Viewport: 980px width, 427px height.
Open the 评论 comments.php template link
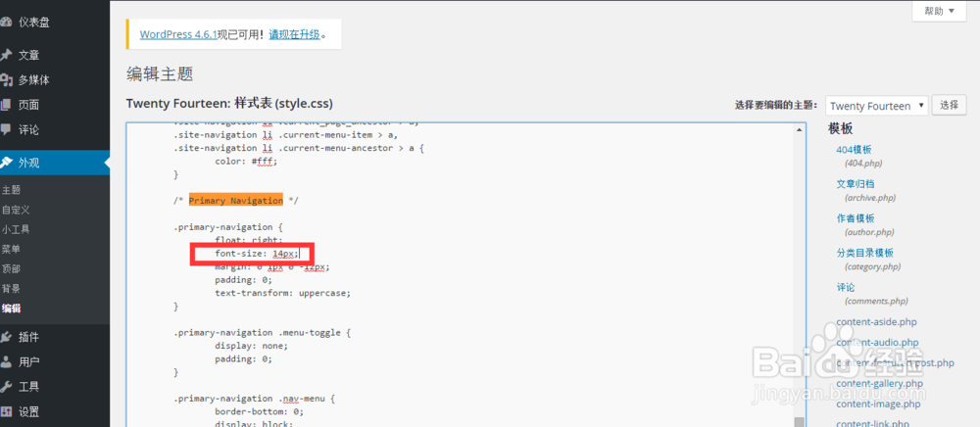point(845,288)
